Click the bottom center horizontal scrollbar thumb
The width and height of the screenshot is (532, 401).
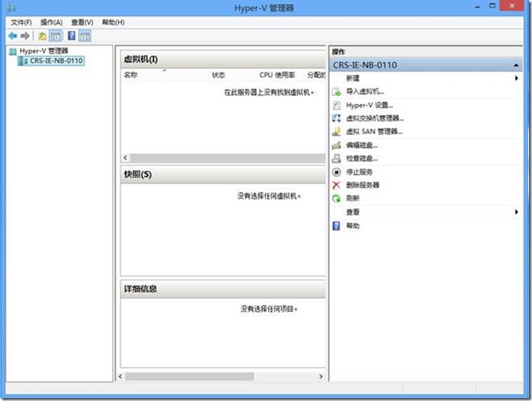tap(190, 377)
